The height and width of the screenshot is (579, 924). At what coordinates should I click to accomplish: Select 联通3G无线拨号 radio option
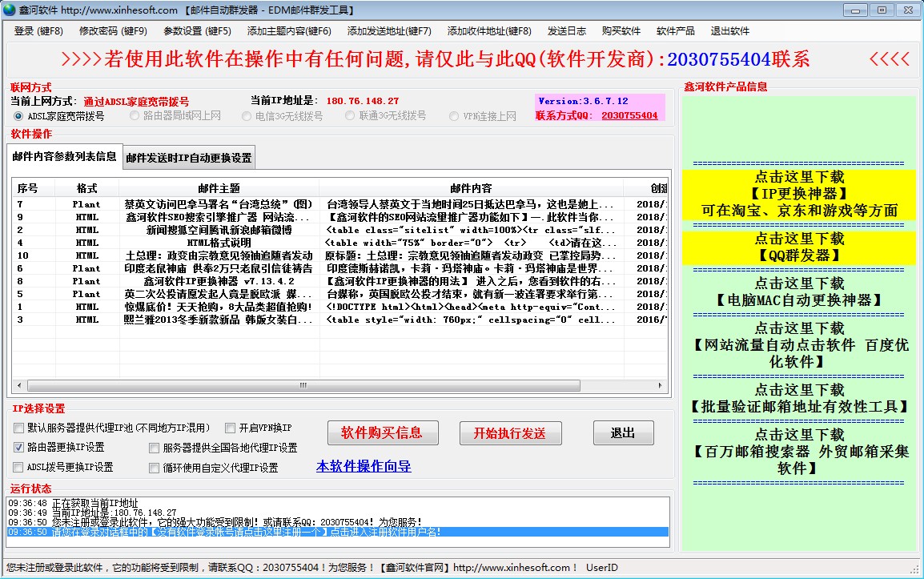pos(386,115)
